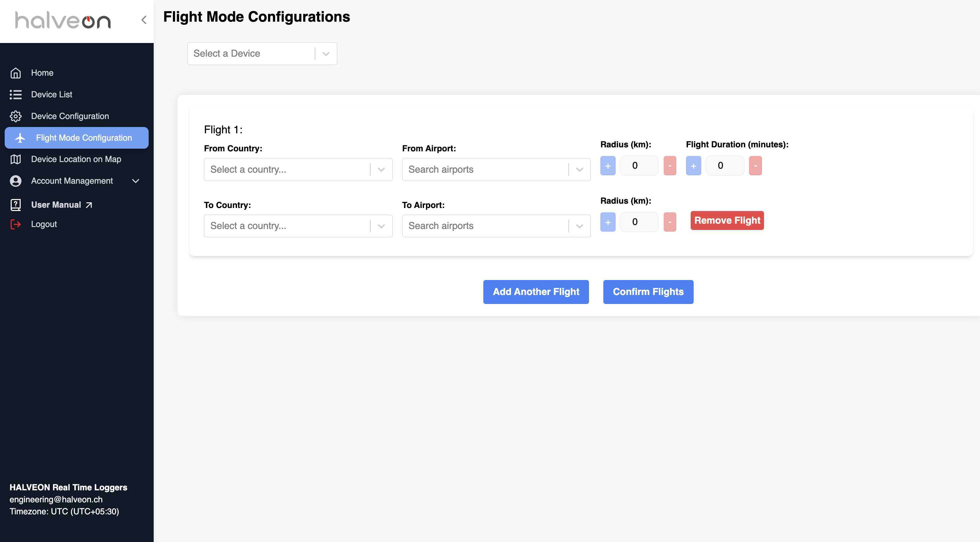Click the external-link arrow beside User Manual
This screenshot has height=542, width=980.
pyautogui.click(x=89, y=205)
